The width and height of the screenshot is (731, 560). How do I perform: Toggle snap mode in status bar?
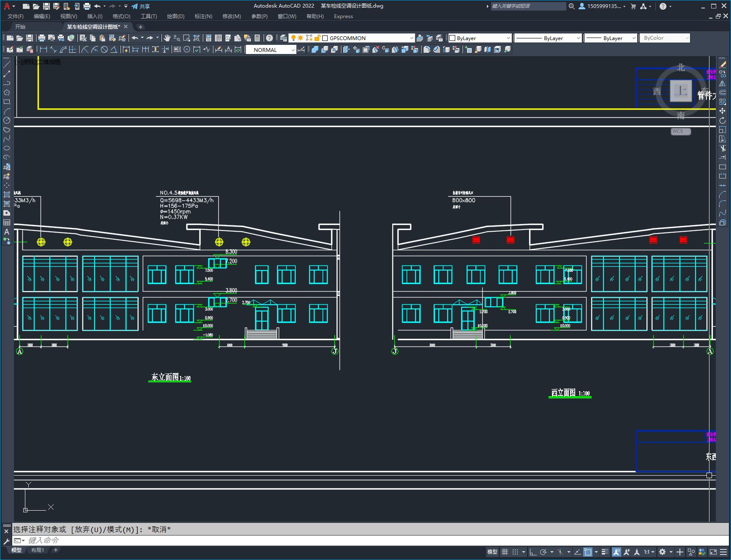point(515,552)
